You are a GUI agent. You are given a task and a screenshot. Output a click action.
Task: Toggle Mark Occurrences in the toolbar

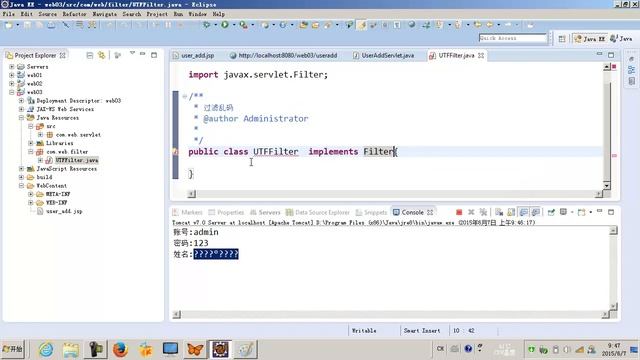(x=362, y=25)
